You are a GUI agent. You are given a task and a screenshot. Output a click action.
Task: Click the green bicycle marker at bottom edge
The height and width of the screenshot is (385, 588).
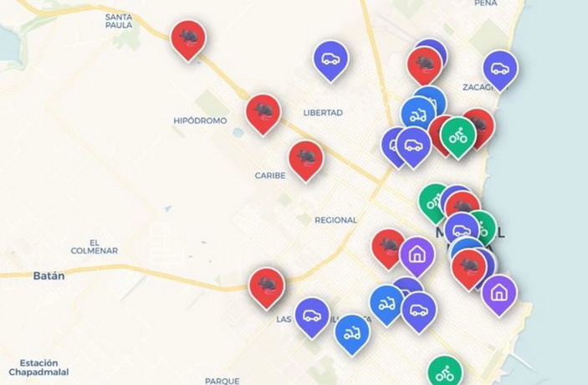(x=445, y=372)
